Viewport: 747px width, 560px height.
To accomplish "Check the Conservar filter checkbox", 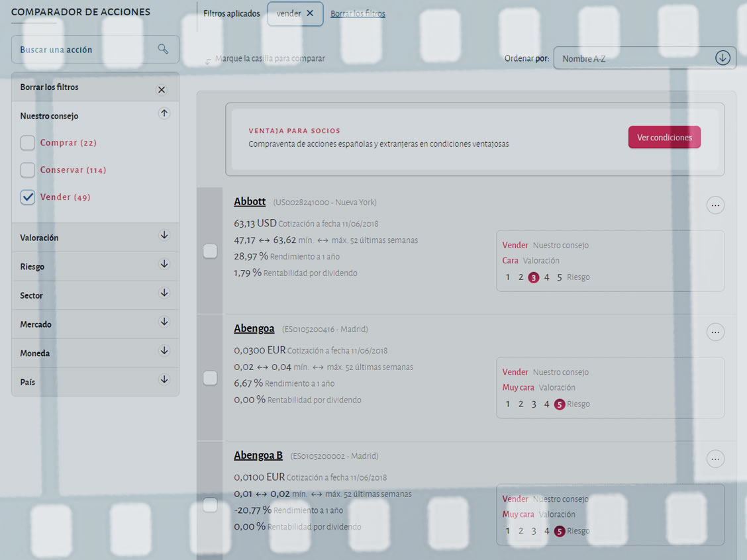I will pos(28,170).
